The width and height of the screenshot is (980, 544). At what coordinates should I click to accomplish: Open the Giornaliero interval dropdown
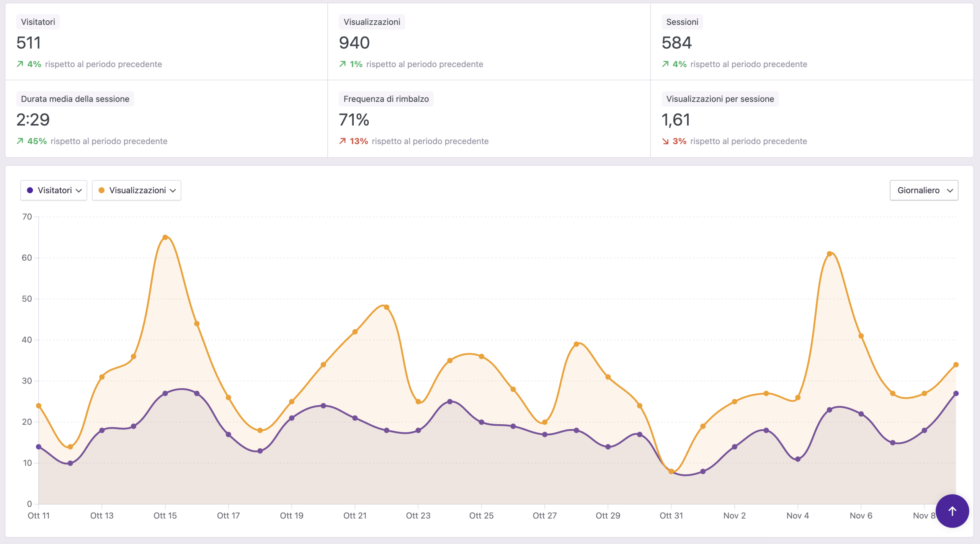pos(924,190)
